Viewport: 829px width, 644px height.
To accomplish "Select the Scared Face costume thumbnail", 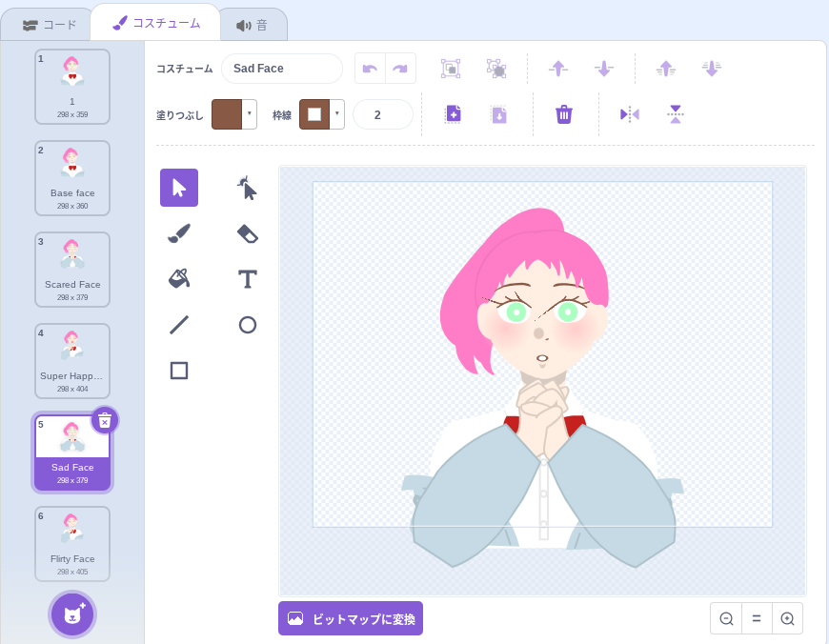I will (72, 270).
